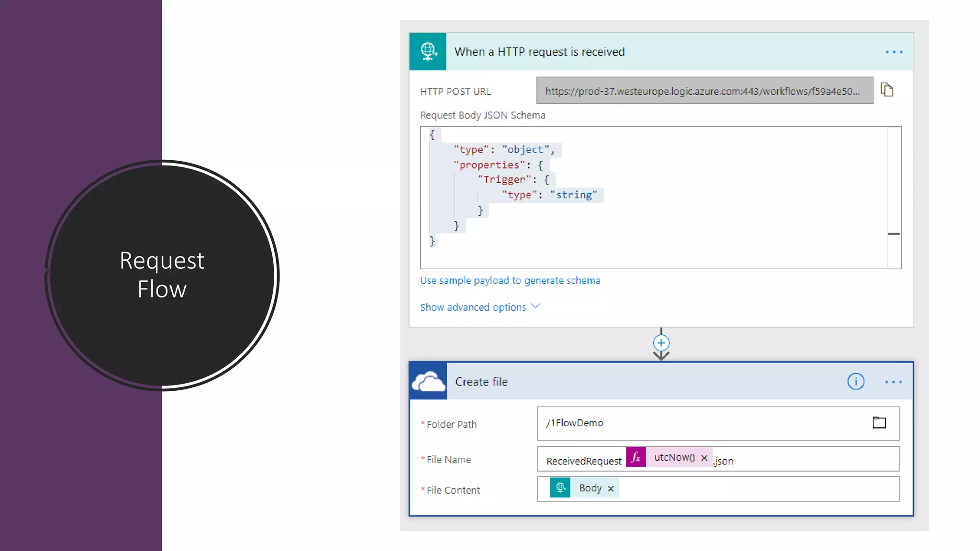Click the Create file header title
The image size is (980, 551).
click(x=481, y=382)
